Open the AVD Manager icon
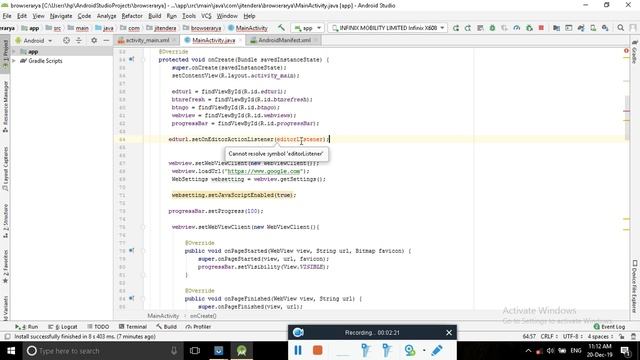 click(x=593, y=28)
